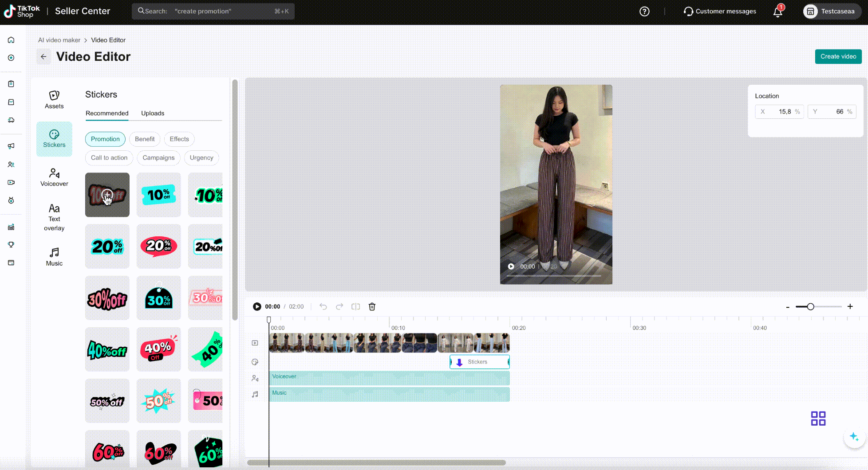
Task: Play the video in the preview
Action: coord(511,266)
